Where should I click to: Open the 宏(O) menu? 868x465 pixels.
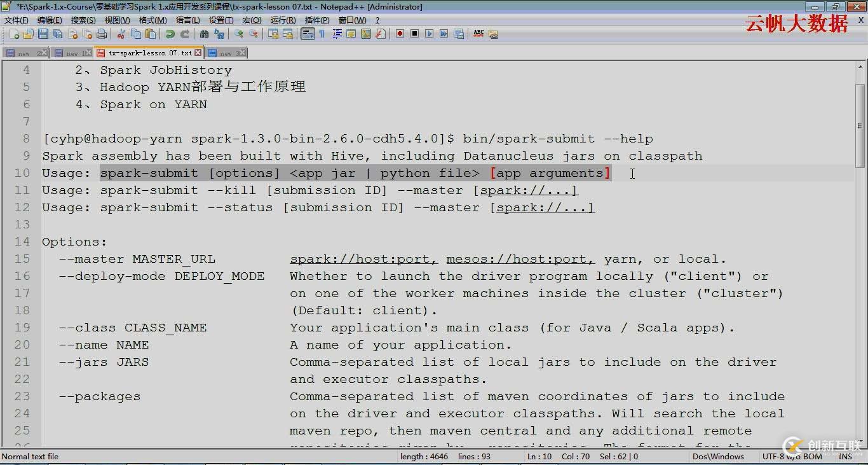[x=252, y=20]
